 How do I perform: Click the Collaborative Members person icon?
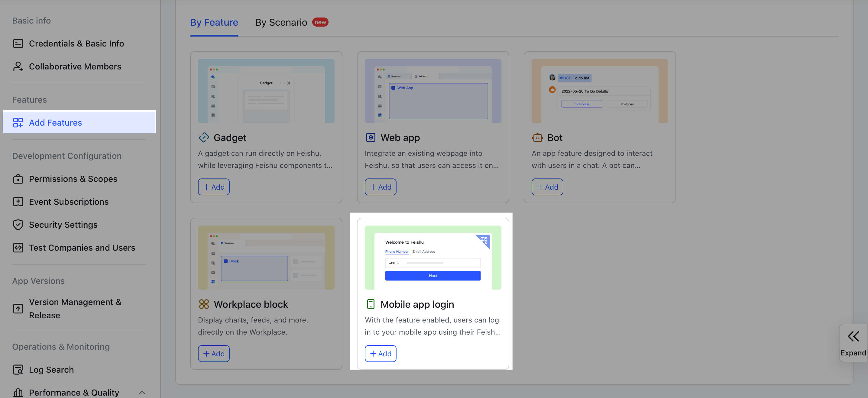pos(18,66)
